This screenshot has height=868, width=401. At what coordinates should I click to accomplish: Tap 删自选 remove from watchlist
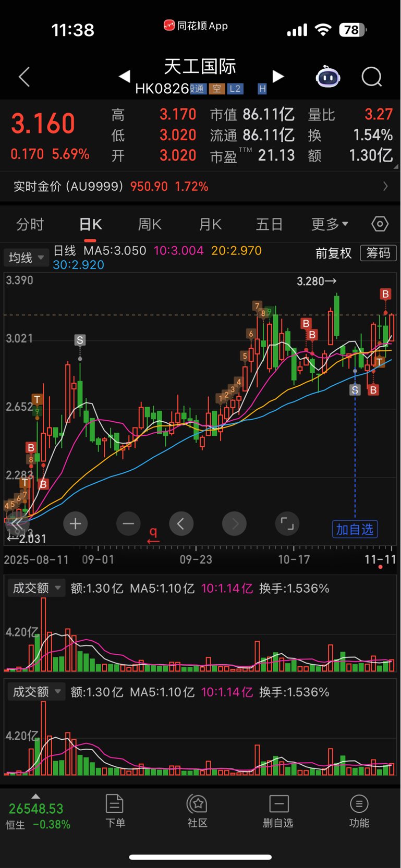[x=278, y=811]
